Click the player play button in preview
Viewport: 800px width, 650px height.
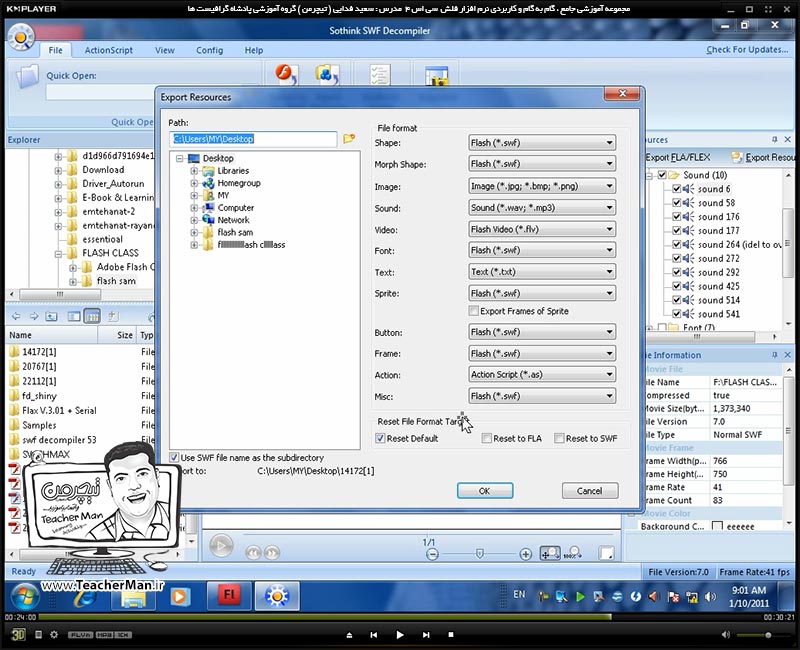pyautogui.click(x=221, y=546)
